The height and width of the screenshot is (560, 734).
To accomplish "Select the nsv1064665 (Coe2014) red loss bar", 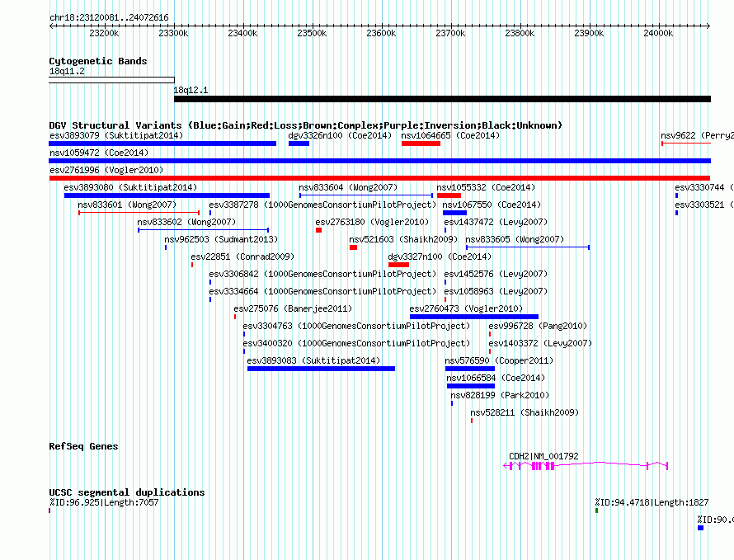I will (421, 144).
